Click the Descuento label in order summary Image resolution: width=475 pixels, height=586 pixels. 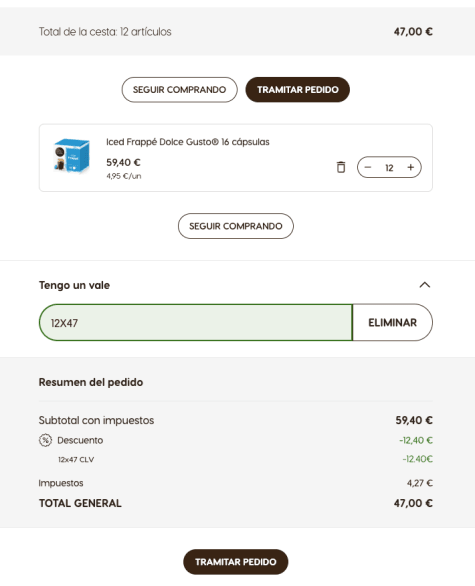click(x=80, y=440)
